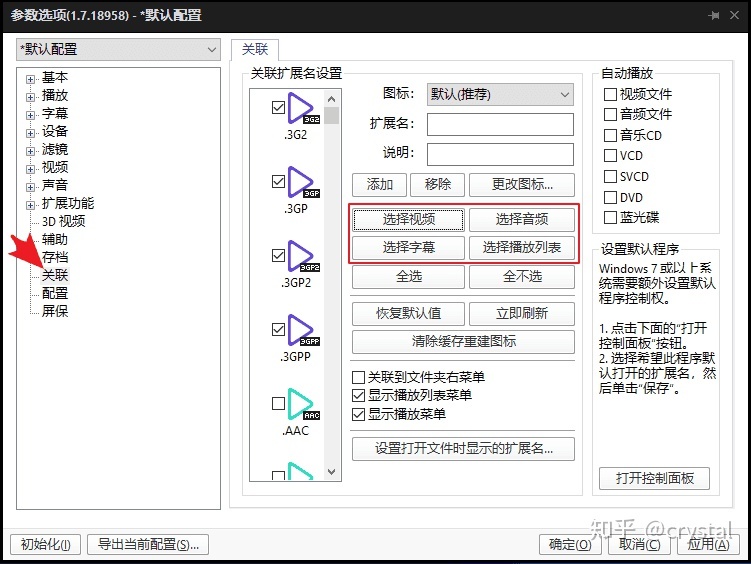Select 辅助 in the settings tree

pos(55,239)
